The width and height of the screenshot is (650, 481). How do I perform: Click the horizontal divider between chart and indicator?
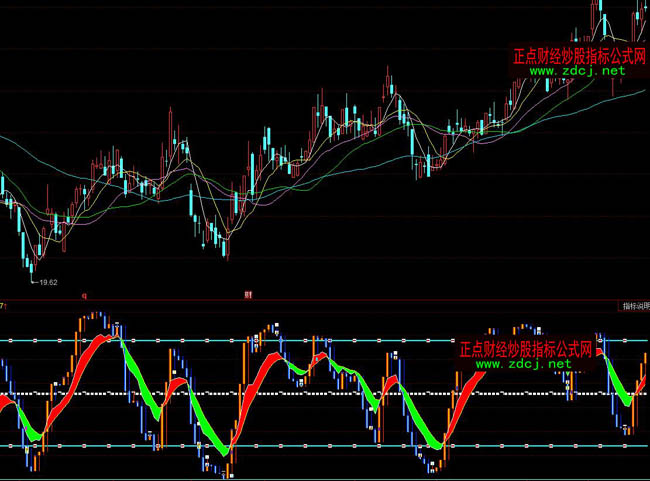[x=325, y=299]
